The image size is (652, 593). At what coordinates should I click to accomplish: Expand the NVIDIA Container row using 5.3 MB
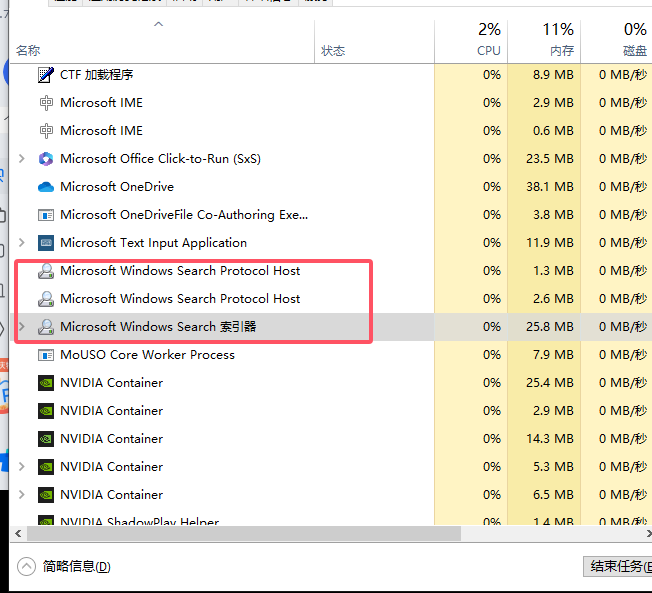(22, 467)
